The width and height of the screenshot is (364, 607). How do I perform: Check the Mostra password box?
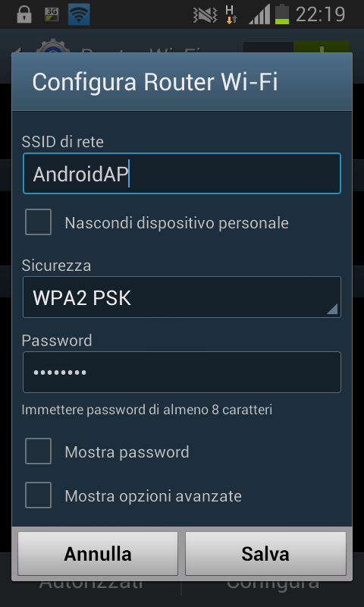[x=38, y=451]
